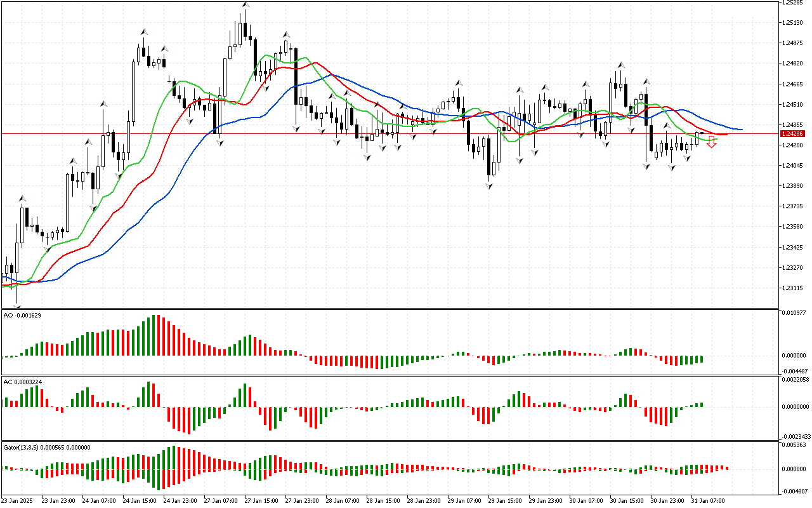Click price level 1.23735 on the scale
Viewport: 812px width, 508px height.
click(x=794, y=206)
